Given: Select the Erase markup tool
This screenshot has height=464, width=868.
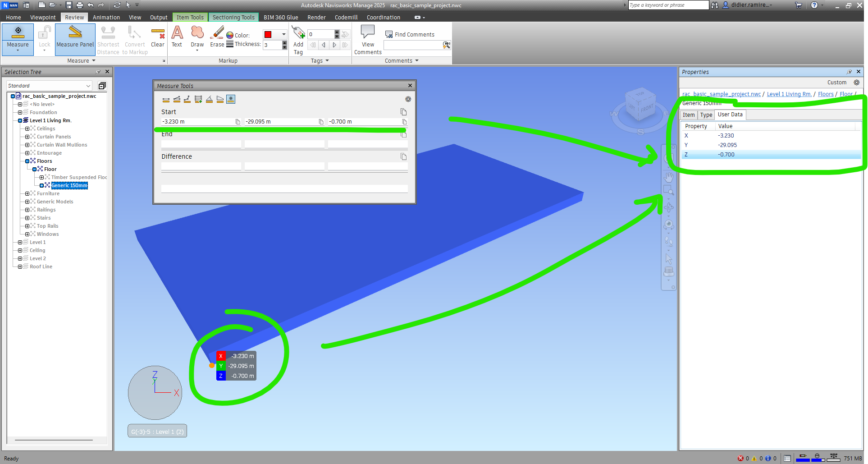Looking at the screenshot, I should click(x=217, y=37).
